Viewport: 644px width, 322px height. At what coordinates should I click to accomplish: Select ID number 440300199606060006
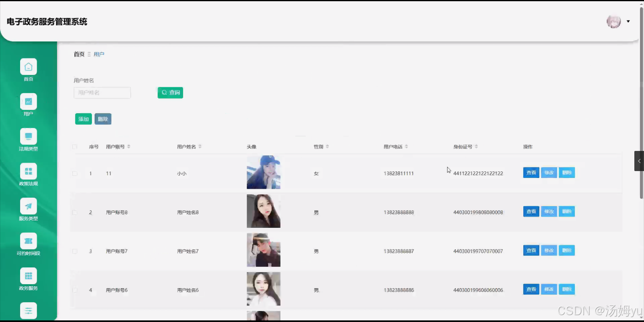[478, 290]
